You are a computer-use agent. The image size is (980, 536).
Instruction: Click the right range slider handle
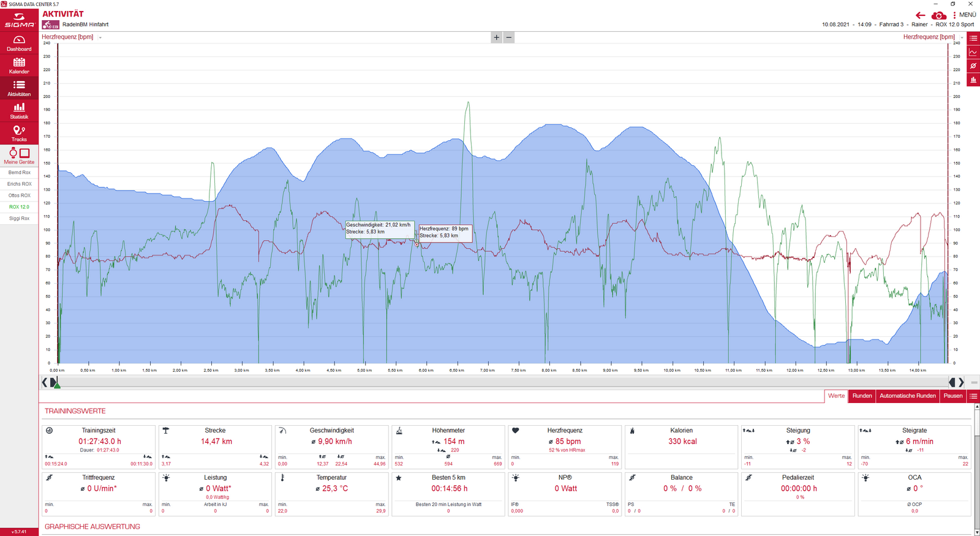coord(952,382)
